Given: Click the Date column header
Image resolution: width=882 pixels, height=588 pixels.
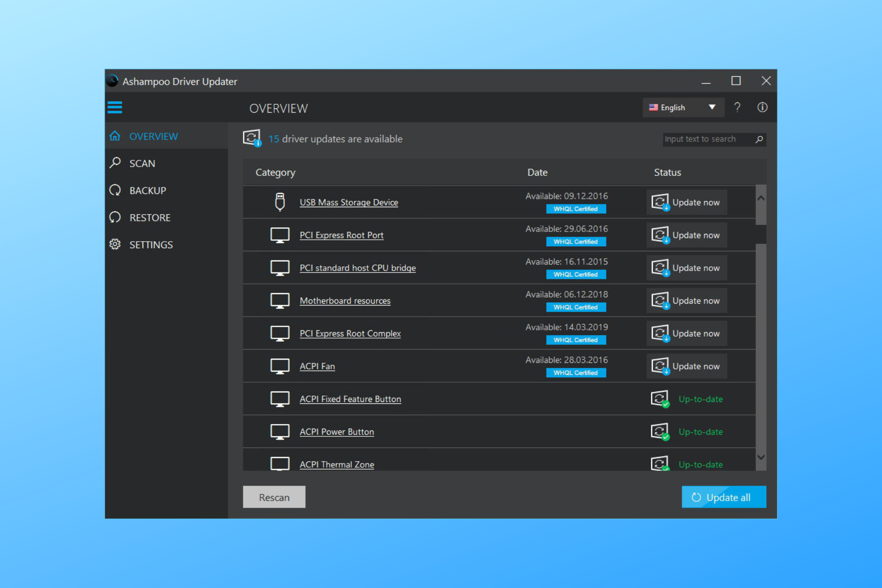Looking at the screenshot, I should [x=537, y=173].
